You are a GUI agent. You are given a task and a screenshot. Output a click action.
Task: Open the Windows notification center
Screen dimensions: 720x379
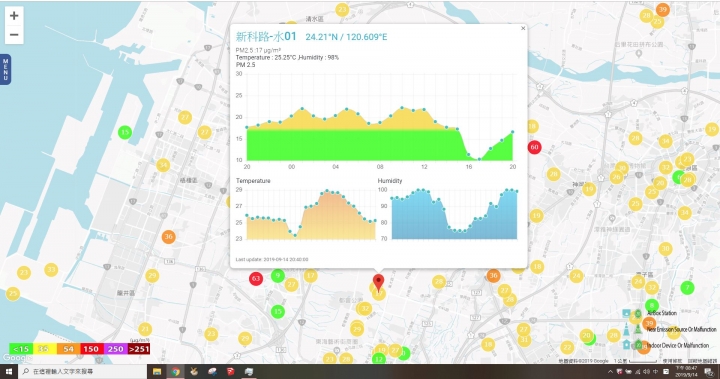click(x=709, y=372)
